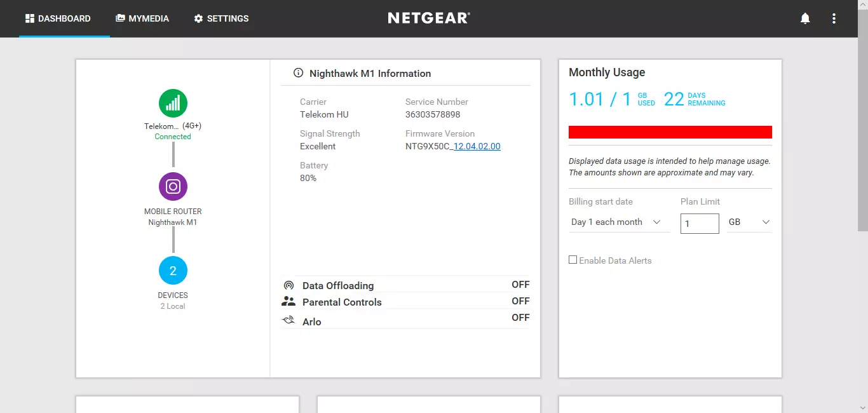
Task: Open Parental Controls settings row
Action: coord(405,302)
